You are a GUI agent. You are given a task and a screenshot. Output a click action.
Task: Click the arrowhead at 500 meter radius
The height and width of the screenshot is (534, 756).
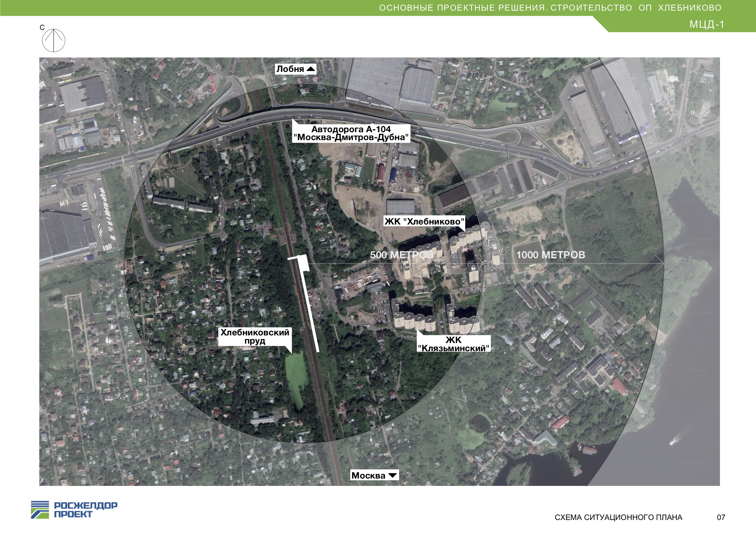[481, 263]
